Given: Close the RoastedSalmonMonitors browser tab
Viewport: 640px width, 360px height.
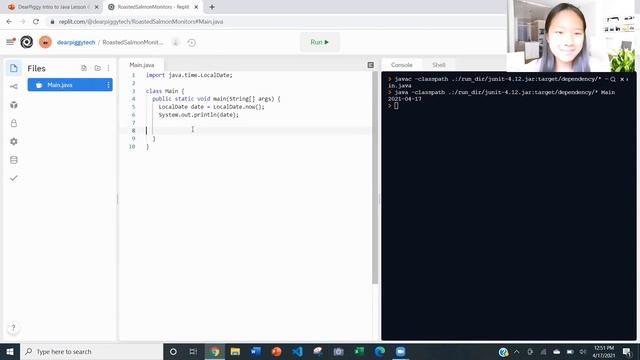Looking at the screenshot, I should (x=196, y=7).
